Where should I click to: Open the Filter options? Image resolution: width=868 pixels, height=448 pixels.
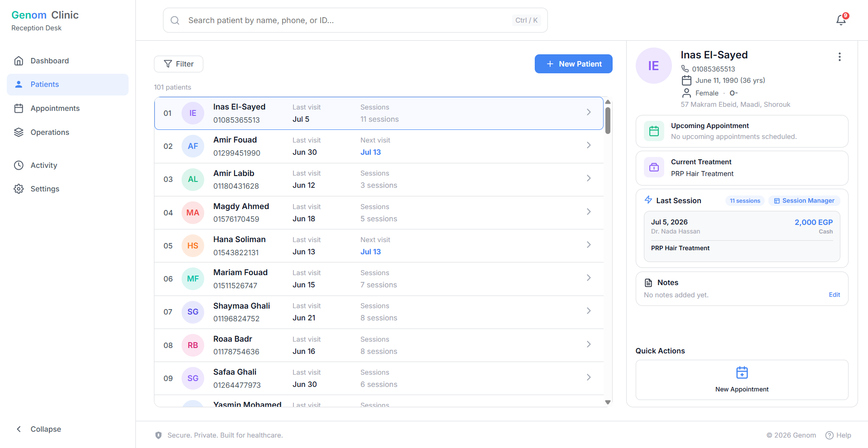click(178, 64)
